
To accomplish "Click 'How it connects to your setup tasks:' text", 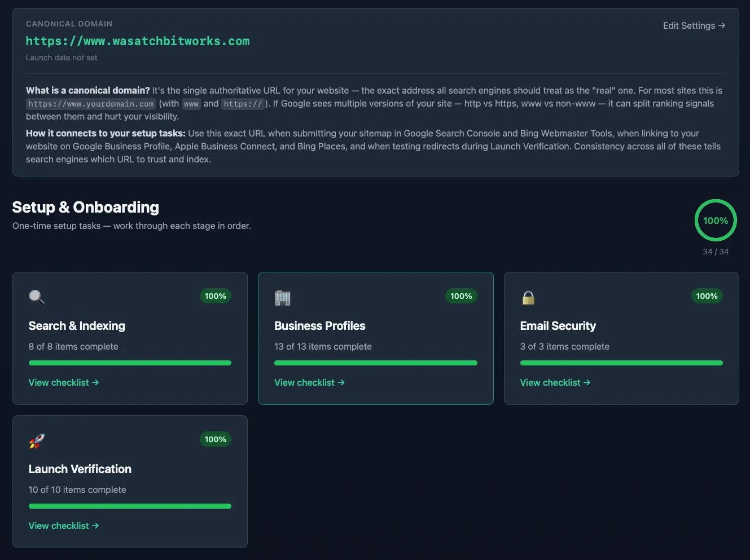I will pyautogui.click(x=106, y=133).
